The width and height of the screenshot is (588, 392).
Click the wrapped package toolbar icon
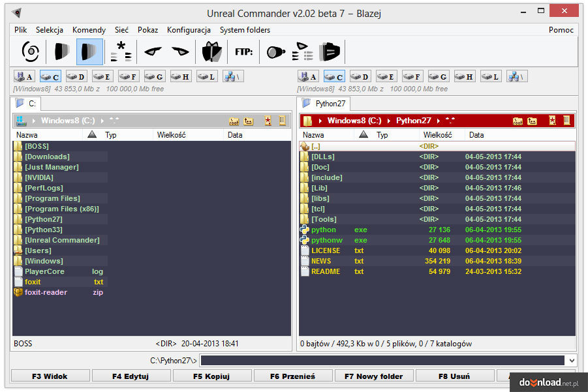click(x=212, y=52)
